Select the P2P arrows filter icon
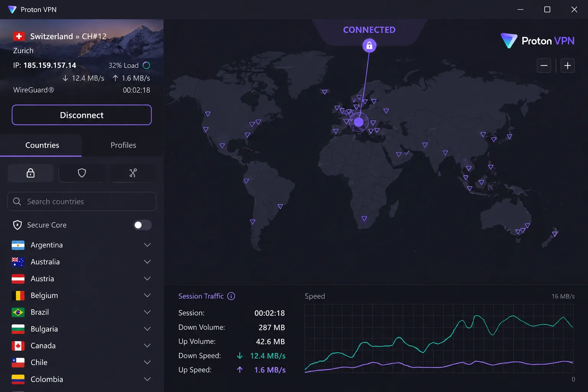Image resolution: width=588 pixels, height=392 pixels. coord(133,173)
